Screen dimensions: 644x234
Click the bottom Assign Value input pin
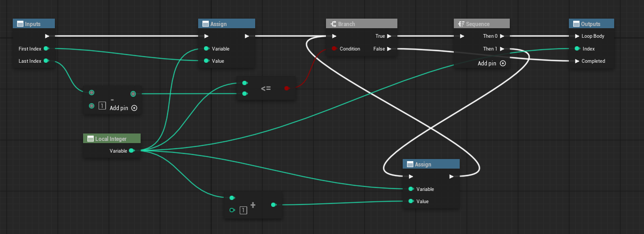click(x=411, y=201)
